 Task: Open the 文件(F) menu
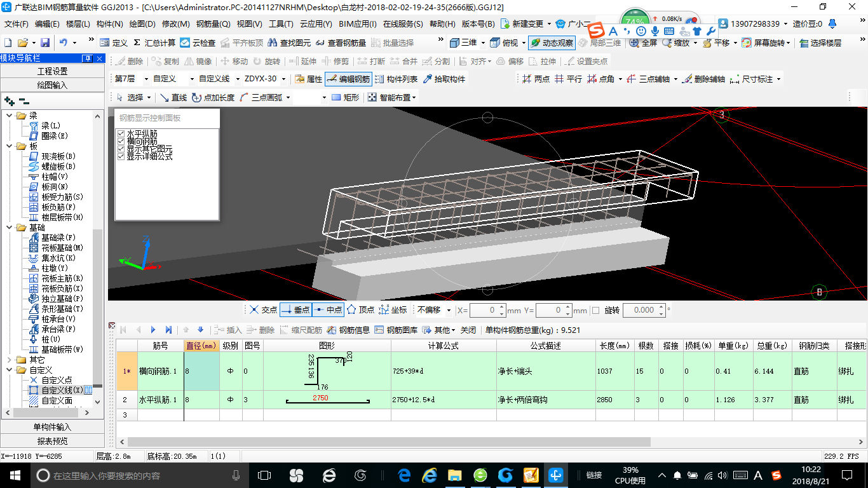tap(17, 24)
